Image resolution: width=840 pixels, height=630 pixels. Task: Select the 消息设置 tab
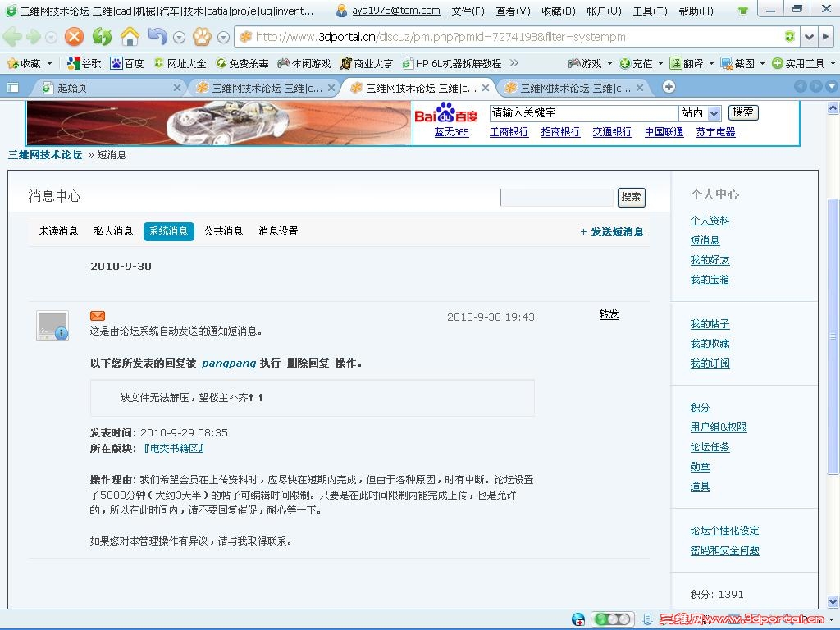click(279, 231)
